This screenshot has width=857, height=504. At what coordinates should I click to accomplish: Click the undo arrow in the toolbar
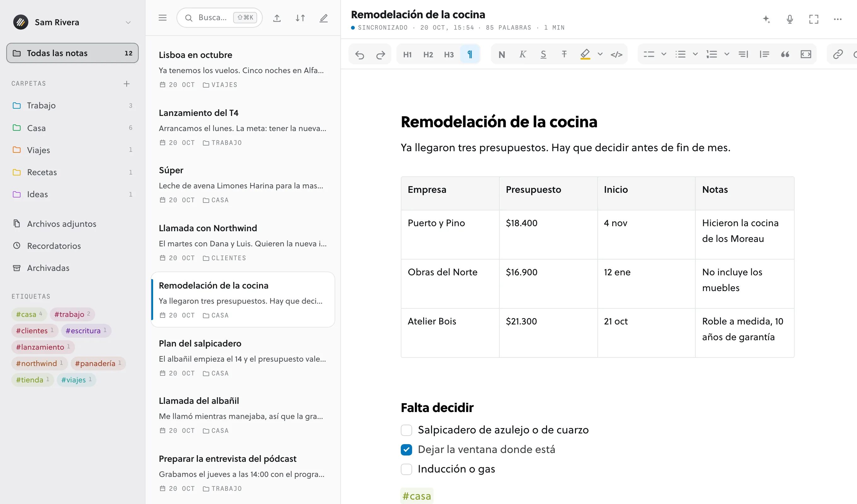coord(359,54)
